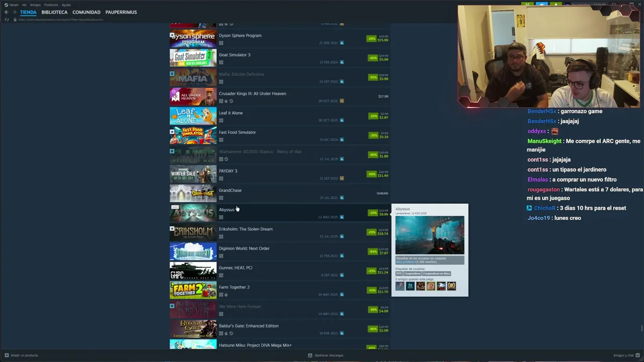Click Añadir un producto at the bottom
Screen dimensions: 644x362
(21, 355)
